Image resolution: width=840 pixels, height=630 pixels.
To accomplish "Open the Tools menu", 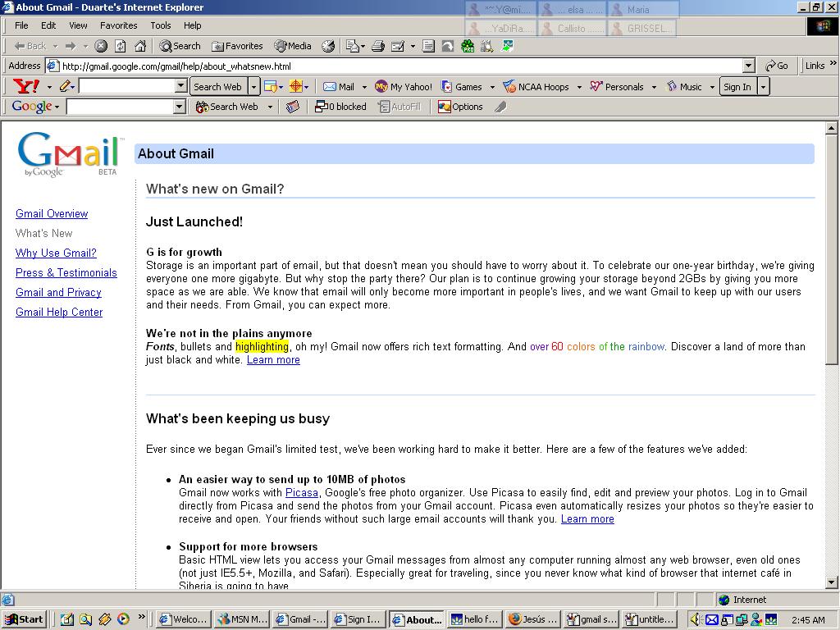I will 160,25.
